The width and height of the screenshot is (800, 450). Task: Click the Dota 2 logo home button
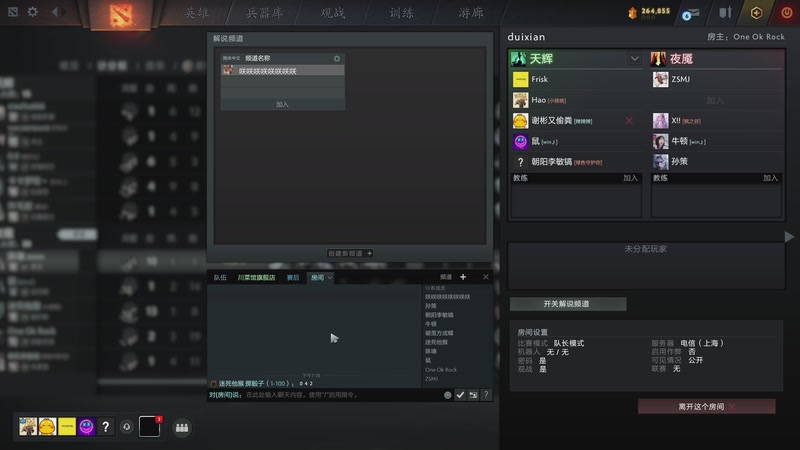pos(120,15)
